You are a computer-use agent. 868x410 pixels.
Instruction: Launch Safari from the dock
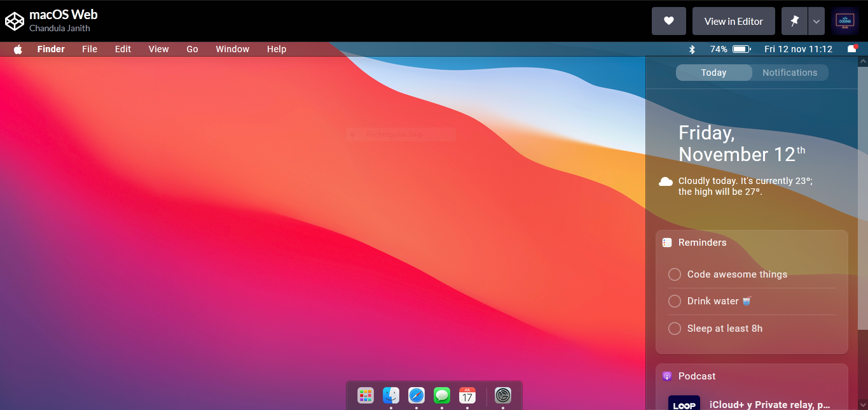click(417, 395)
